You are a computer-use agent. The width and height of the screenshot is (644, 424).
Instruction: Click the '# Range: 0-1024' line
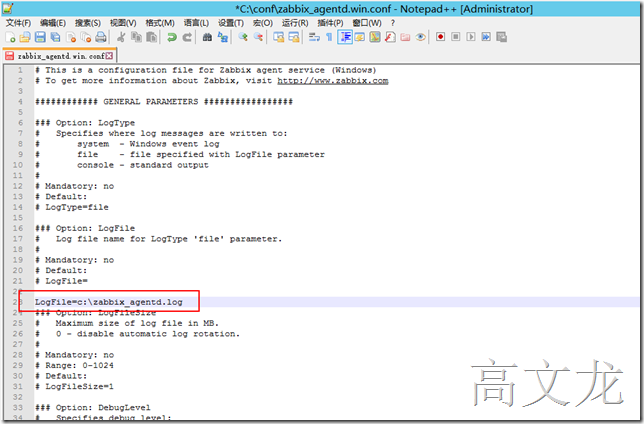tap(74, 365)
